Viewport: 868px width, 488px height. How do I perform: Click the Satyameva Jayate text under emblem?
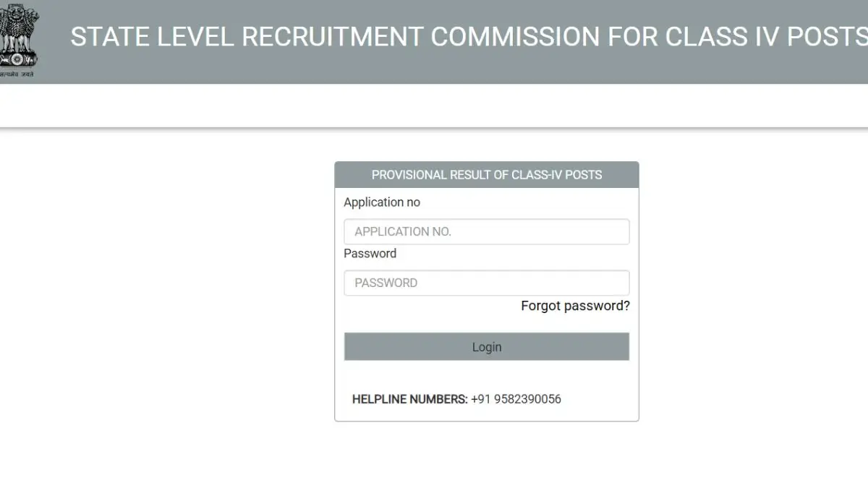[x=17, y=74]
